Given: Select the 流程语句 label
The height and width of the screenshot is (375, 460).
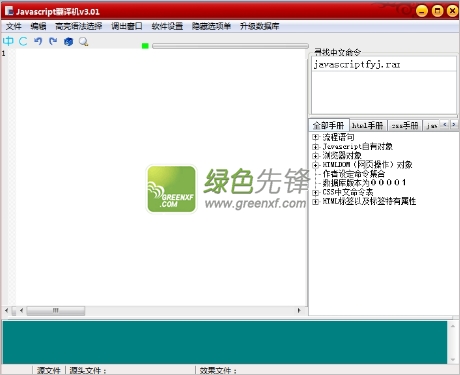Looking at the screenshot, I should tap(338, 137).
